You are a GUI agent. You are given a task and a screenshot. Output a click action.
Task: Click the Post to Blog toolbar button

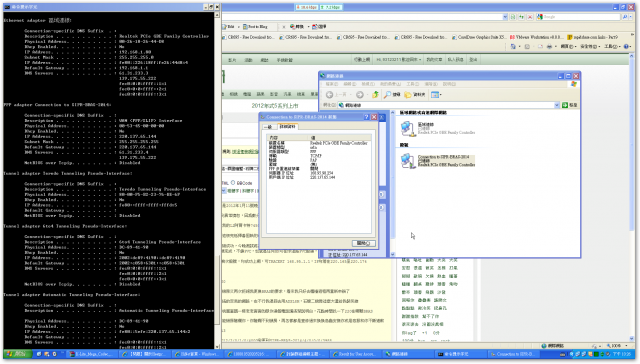coord(255,27)
